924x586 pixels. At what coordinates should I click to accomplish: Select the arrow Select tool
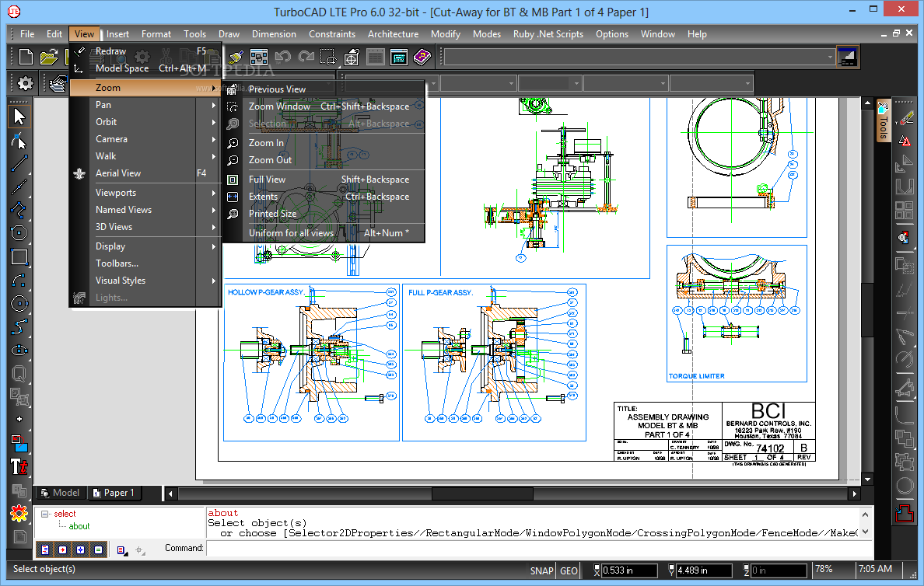coord(19,117)
